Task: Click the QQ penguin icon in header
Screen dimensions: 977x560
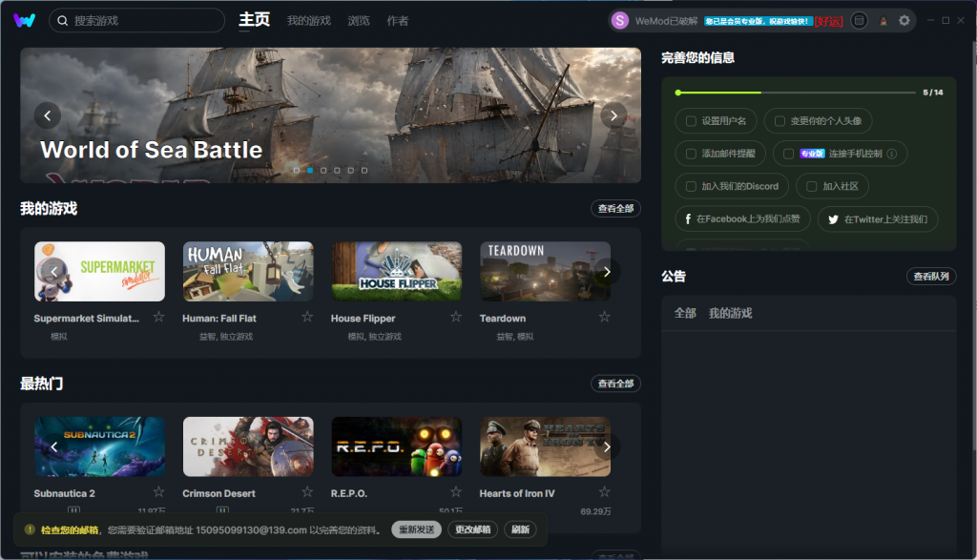Action: 883,21
